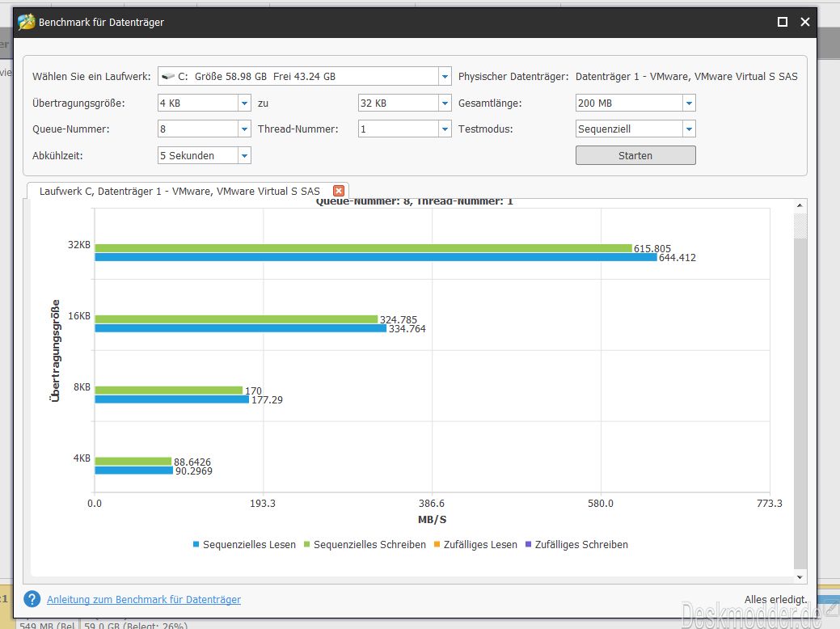Click the green 8KB sequential write bar
The height and width of the screenshot is (629, 840).
pos(169,390)
